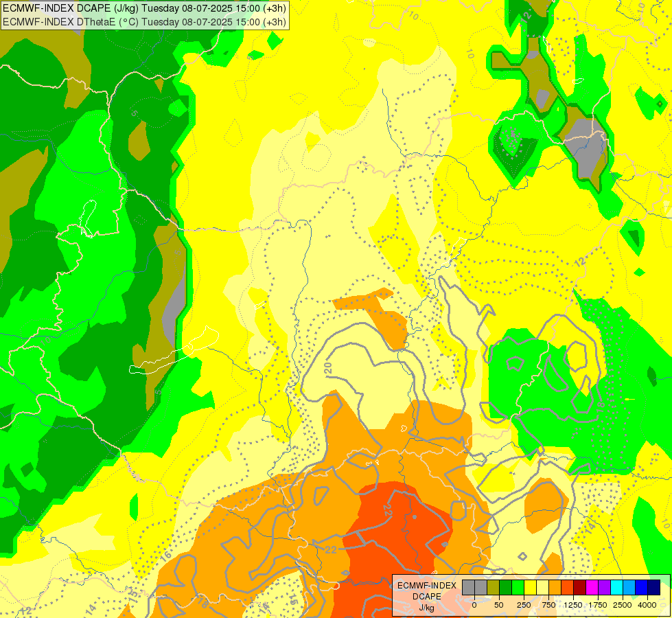
Task: Click the legend value 250
Action: [x=524, y=605]
